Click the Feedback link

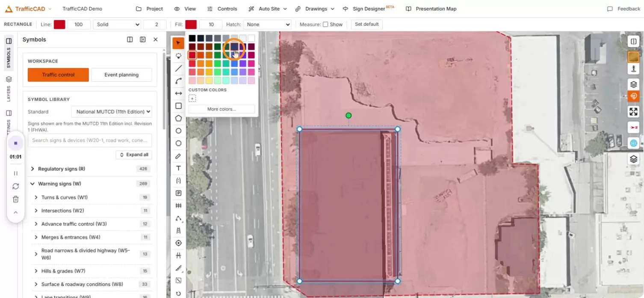(x=623, y=9)
